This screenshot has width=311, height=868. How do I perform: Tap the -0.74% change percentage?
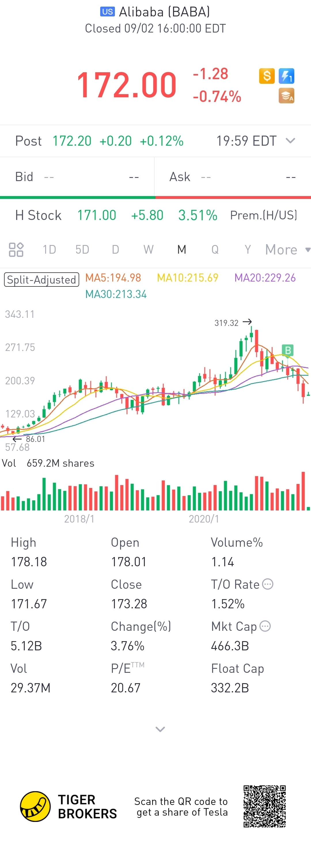coord(217,97)
